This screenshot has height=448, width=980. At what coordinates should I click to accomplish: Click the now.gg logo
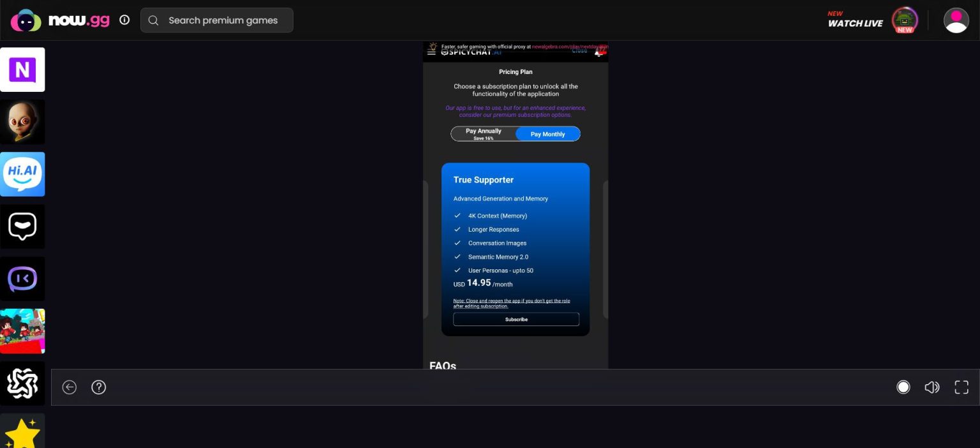[x=60, y=20]
